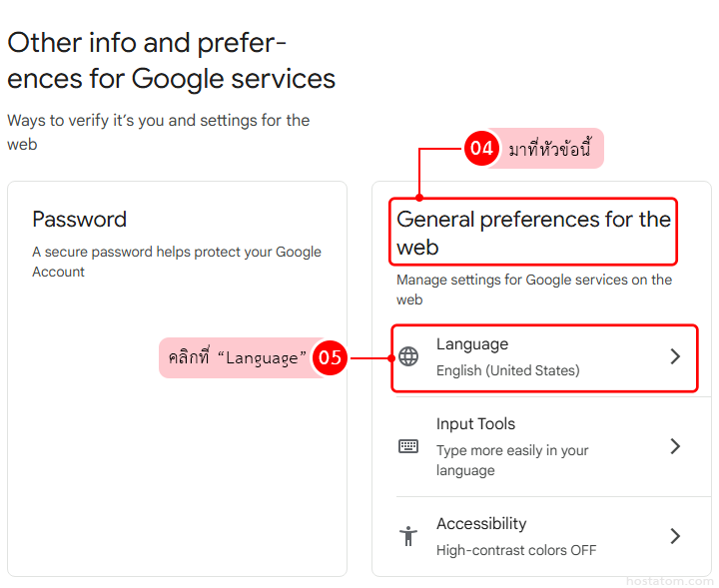
Task: Click the Thai callout next to badge 04
Action: pyautogui.click(x=551, y=150)
